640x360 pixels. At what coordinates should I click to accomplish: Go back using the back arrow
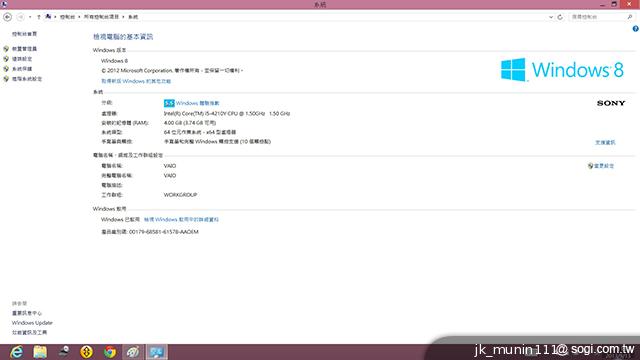point(7,17)
